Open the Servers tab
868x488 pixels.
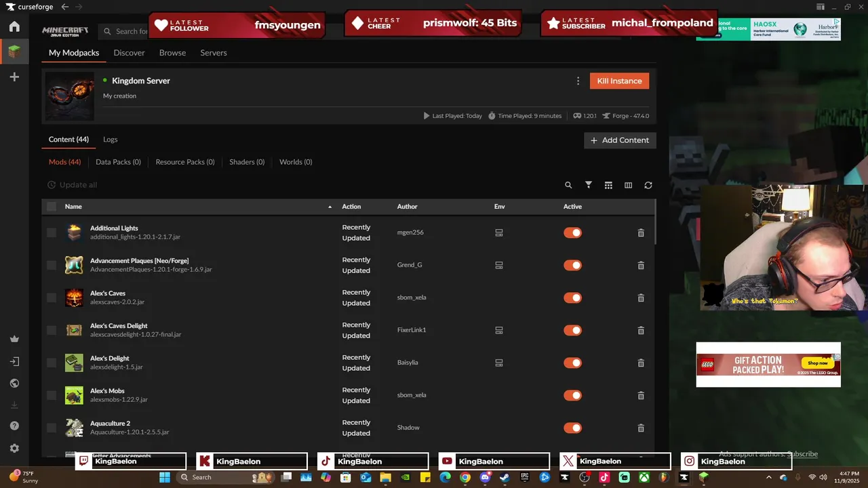click(x=214, y=53)
